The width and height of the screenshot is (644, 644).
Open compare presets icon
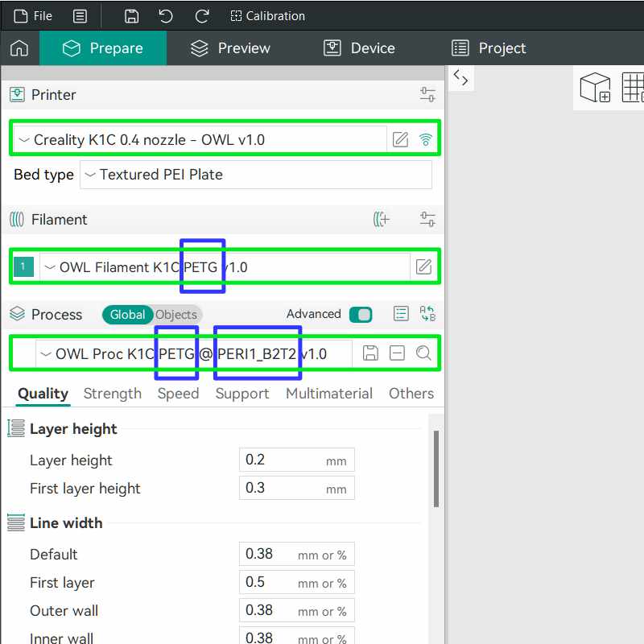pyautogui.click(x=427, y=314)
